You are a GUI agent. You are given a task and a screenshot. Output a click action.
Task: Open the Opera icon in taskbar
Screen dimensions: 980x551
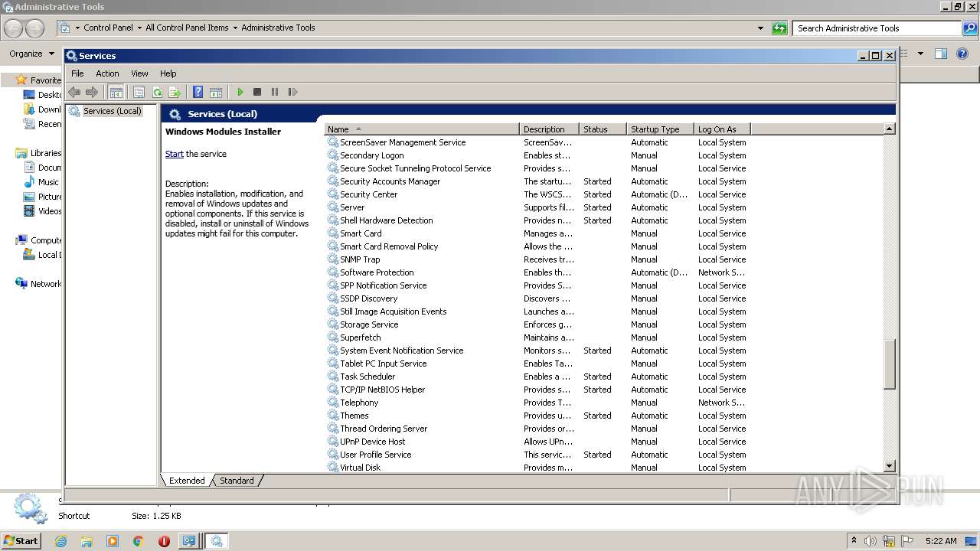[x=164, y=541]
